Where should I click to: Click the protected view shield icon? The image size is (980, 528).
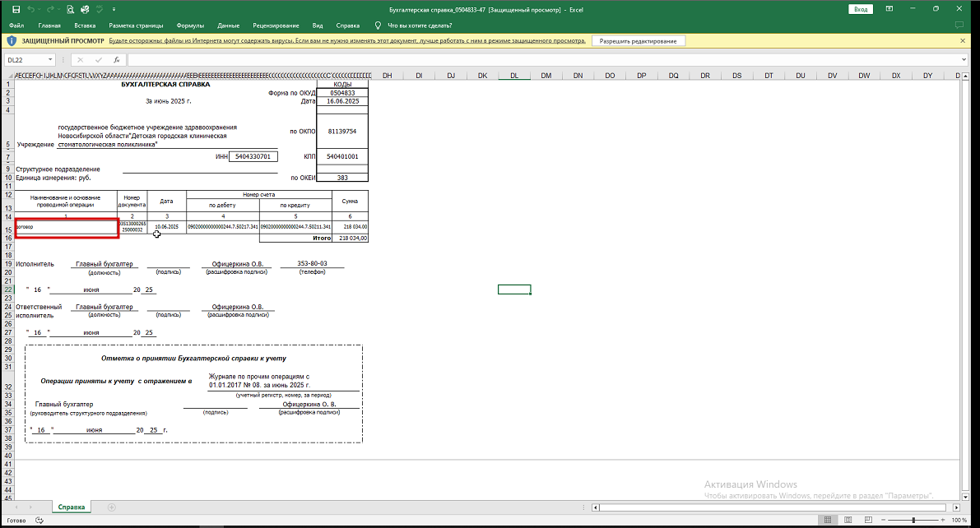[12, 40]
